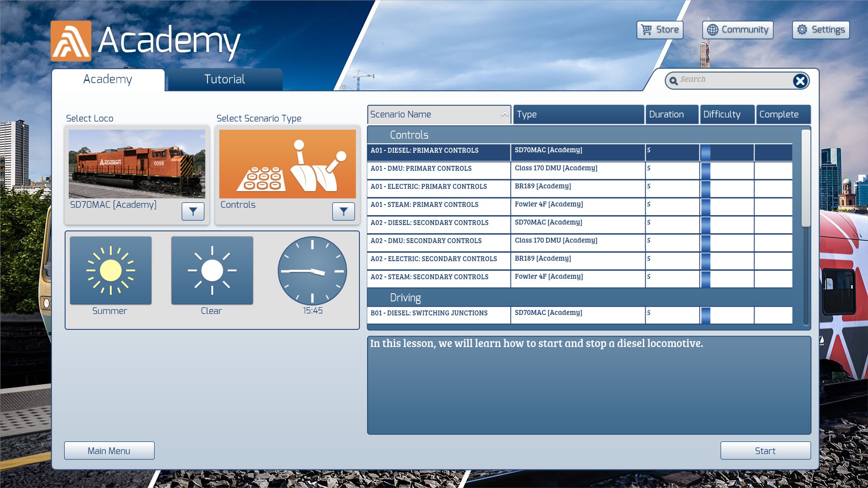Open Community via globe icon

(712, 30)
